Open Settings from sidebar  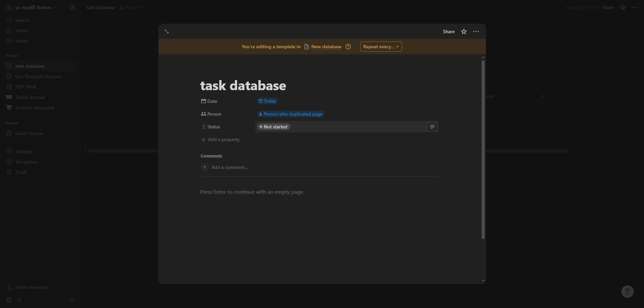click(x=40, y=151)
